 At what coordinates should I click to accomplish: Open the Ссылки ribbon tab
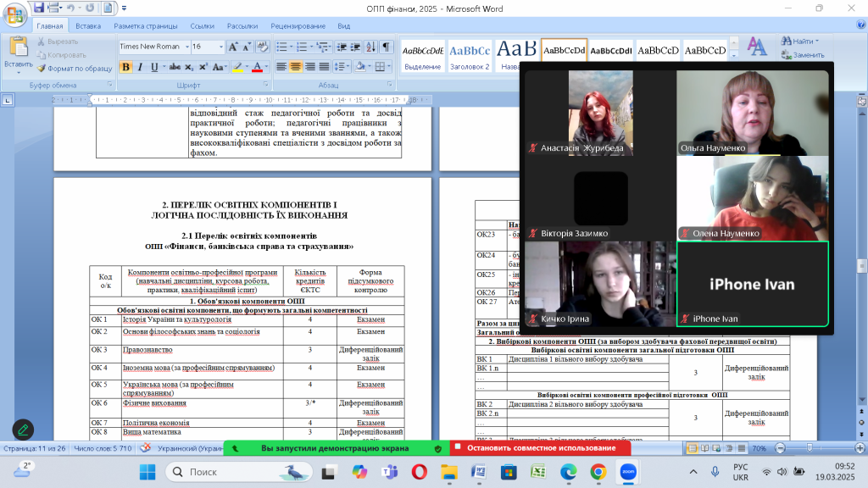tap(202, 26)
